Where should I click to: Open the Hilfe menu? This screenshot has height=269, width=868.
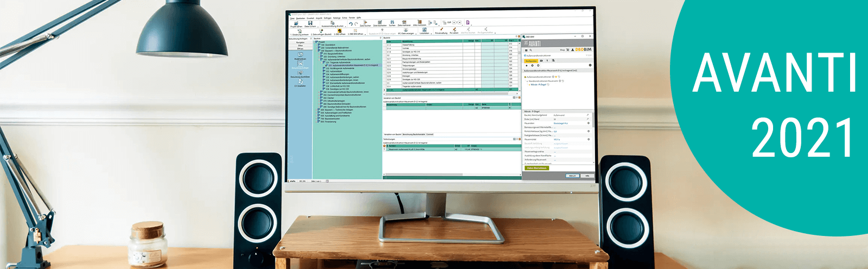coord(359,18)
